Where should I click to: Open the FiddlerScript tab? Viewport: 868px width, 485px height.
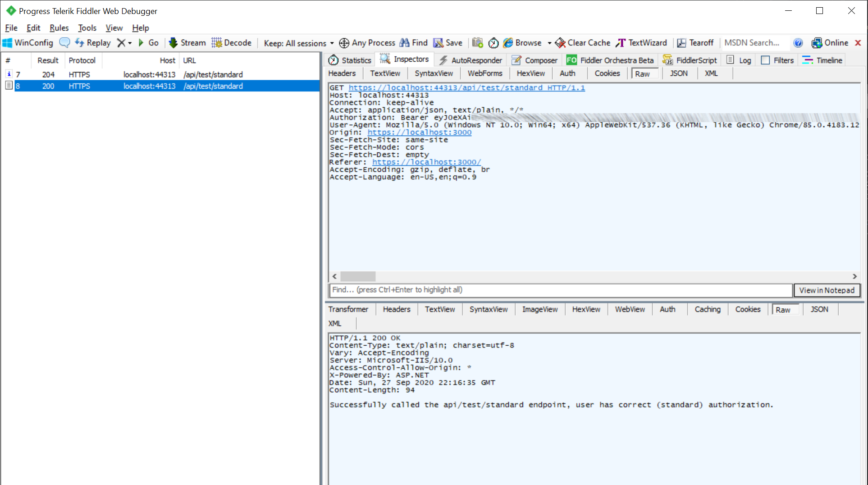tap(690, 60)
